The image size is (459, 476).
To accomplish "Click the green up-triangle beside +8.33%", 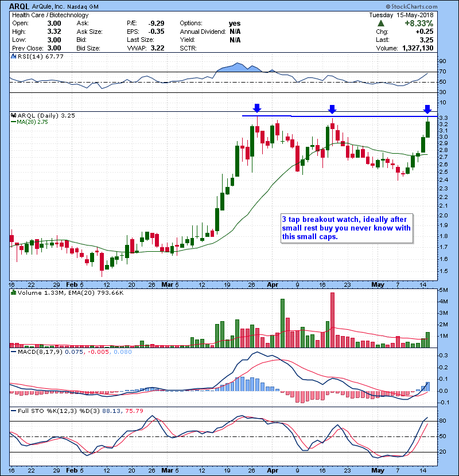I will pyautogui.click(x=380, y=24).
